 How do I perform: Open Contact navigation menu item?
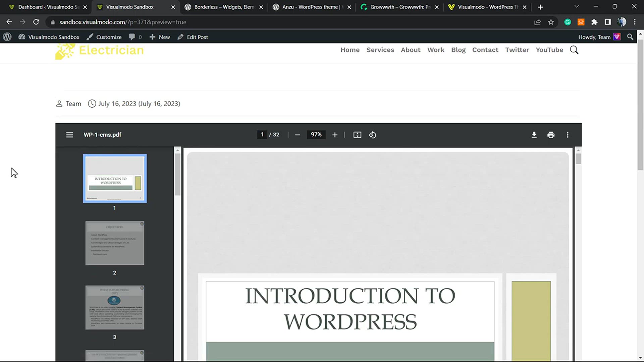click(485, 50)
